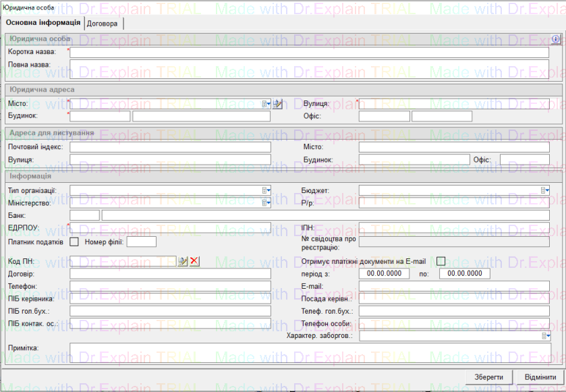This screenshot has width=566, height=392.
Task: Select the Основна інформація tab
Action: coord(43,23)
